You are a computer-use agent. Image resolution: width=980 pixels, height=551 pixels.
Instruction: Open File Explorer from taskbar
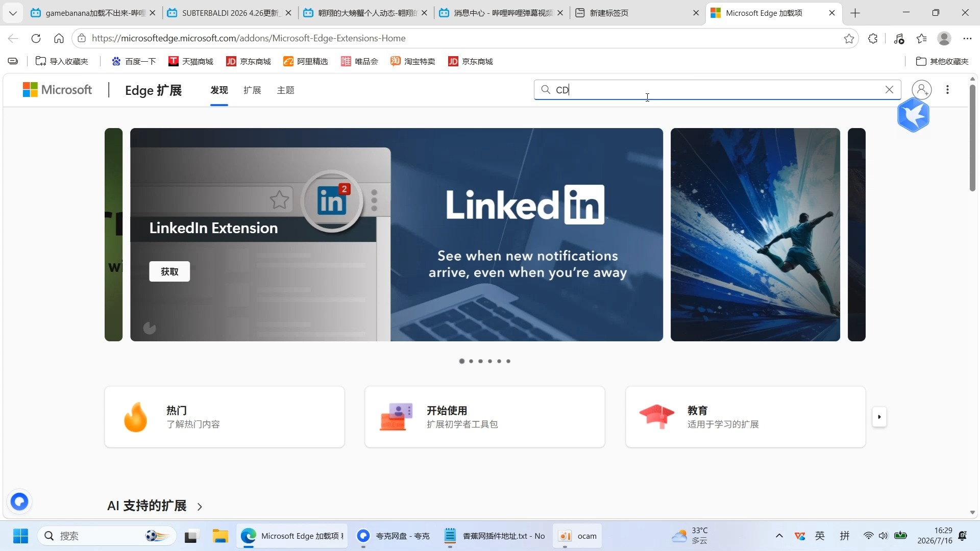pyautogui.click(x=220, y=536)
